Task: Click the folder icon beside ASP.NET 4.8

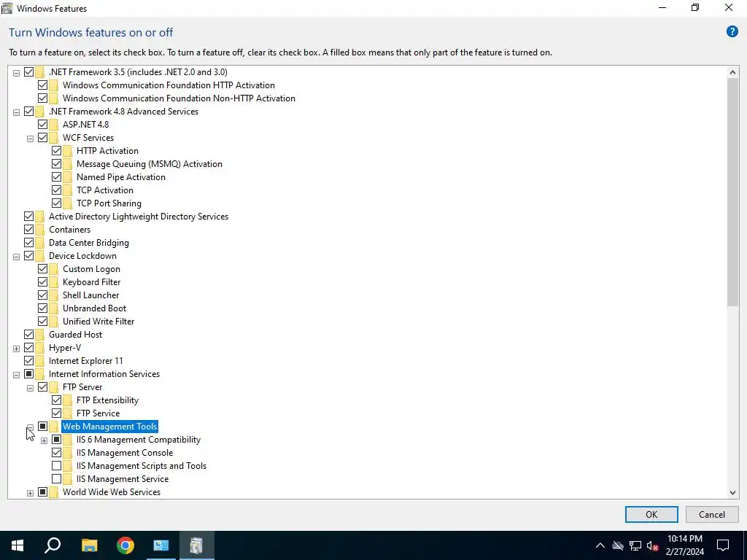Action: tap(54, 124)
